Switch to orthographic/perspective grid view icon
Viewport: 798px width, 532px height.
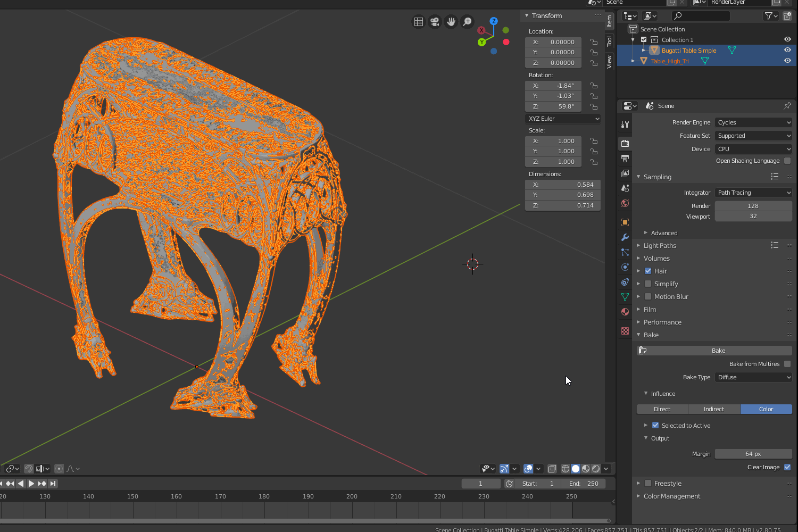(x=419, y=22)
